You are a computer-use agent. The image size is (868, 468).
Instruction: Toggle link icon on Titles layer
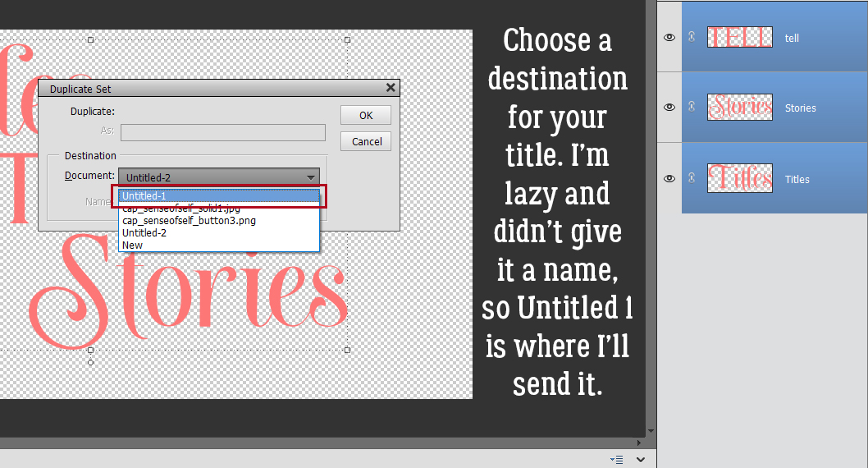point(692,177)
